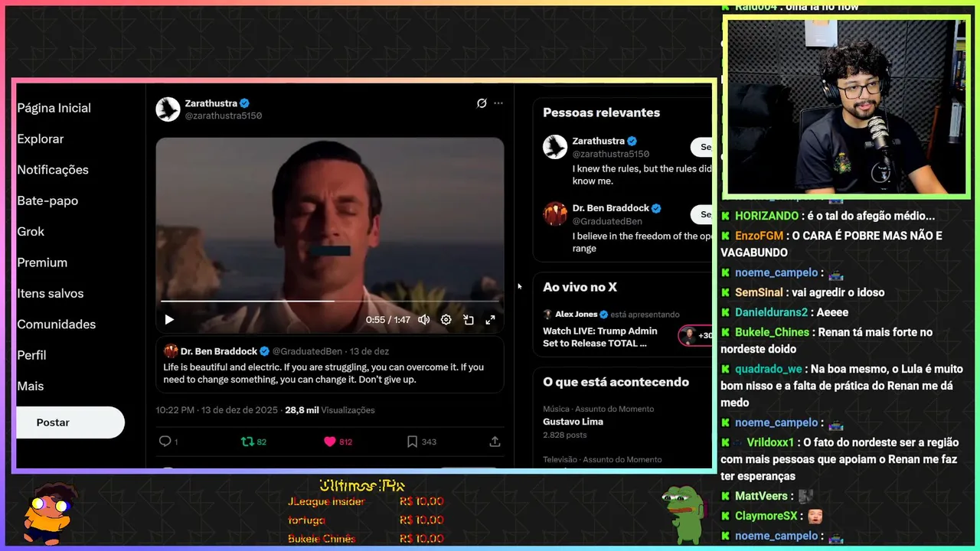
Task: Click 'JLeague Insider' in the Últimos Pix list
Action: point(326,501)
